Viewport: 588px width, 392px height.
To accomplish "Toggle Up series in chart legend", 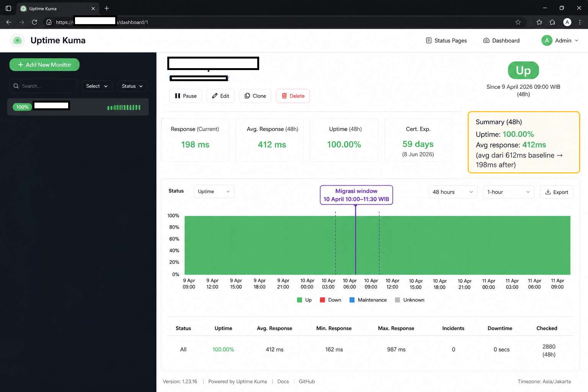I will click(304, 300).
